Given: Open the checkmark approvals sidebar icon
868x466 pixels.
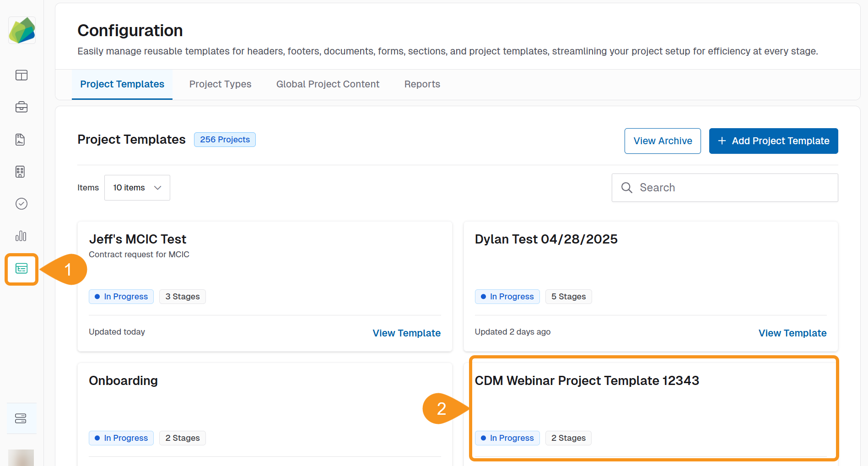Looking at the screenshot, I should click(x=22, y=204).
